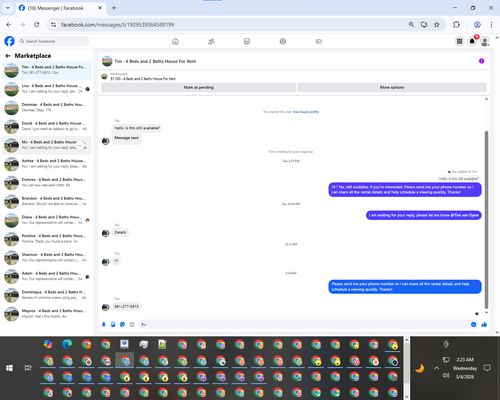This screenshot has height=400, width=500.
Task: Open the browser zoom magnifier icon
Action: click(x=411, y=25)
